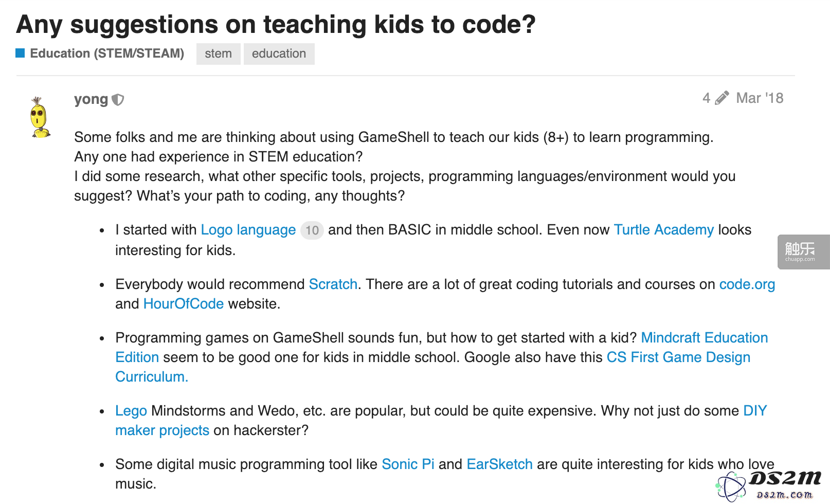Screen dimensions: 830x504
Task: Visit the EarSketch link
Action: pyautogui.click(x=499, y=464)
